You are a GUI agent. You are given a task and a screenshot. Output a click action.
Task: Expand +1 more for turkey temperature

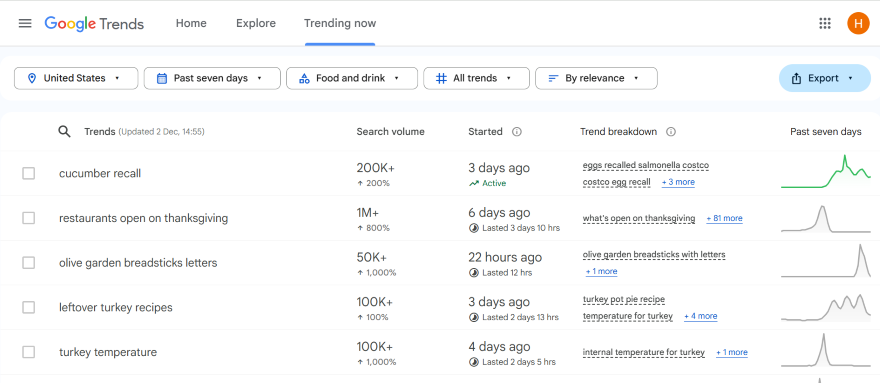[x=732, y=352]
